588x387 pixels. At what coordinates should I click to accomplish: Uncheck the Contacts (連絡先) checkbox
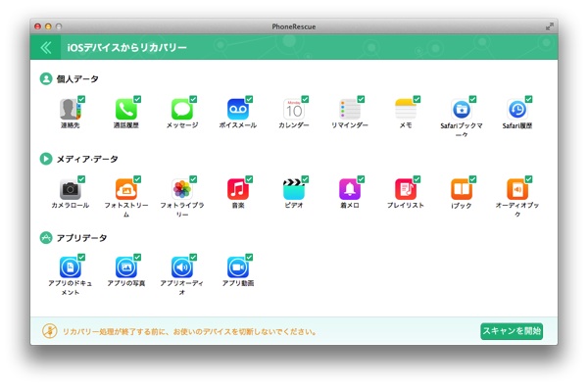tap(81, 99)
